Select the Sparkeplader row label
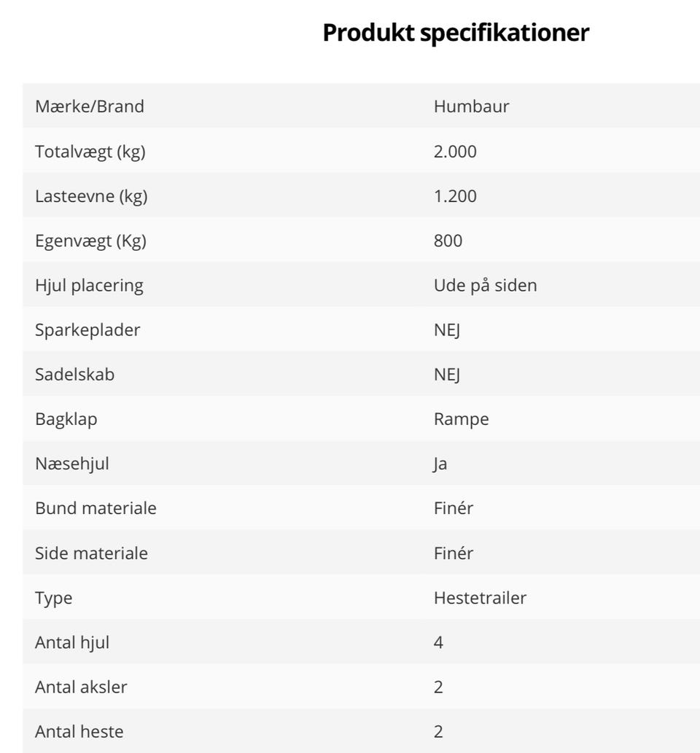This screenshot has width=700, height=753. click(x=87, y=329)
